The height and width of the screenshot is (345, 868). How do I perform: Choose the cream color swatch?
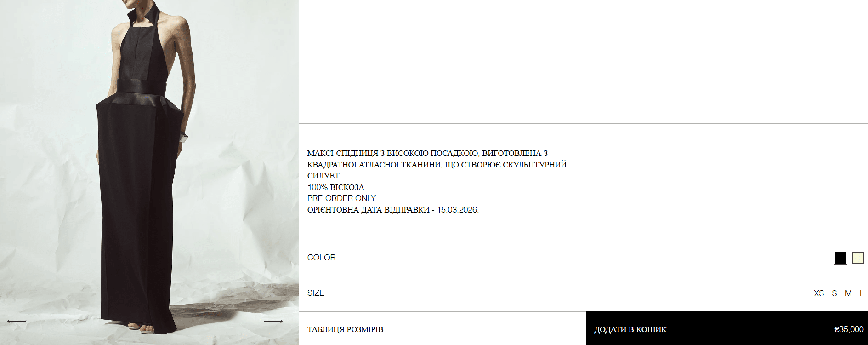click(x=858, y=258)
